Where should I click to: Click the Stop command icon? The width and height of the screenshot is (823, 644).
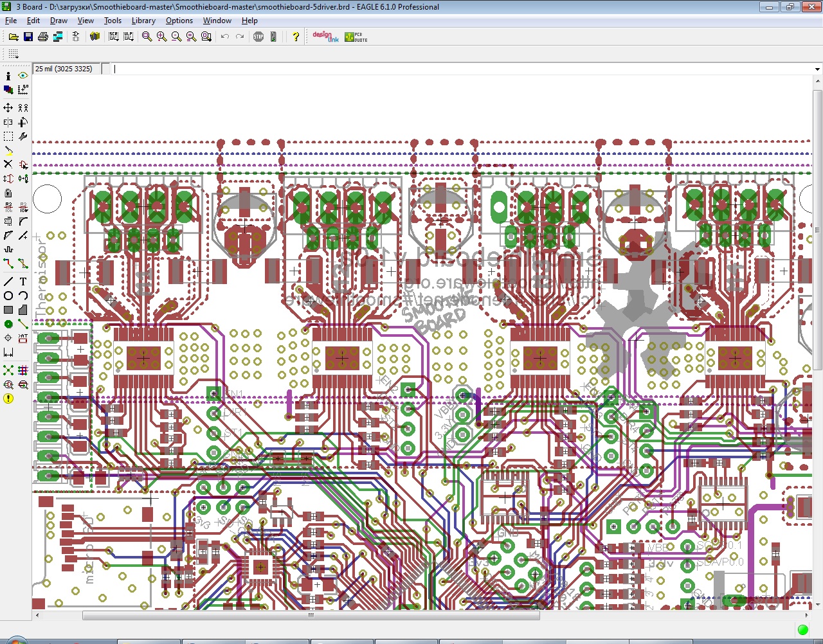click(x=258, y=37)
